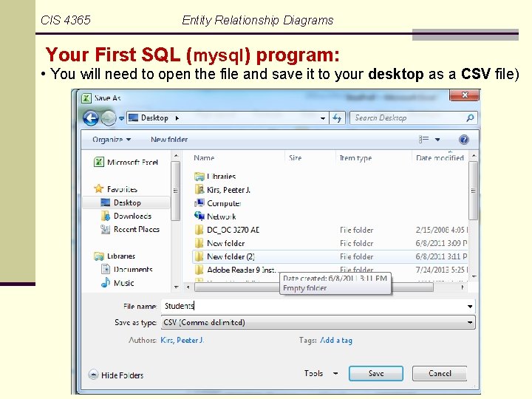Select Music under Libraries
The width and height of the screenshot is (532, 399).
pos(117,282)
